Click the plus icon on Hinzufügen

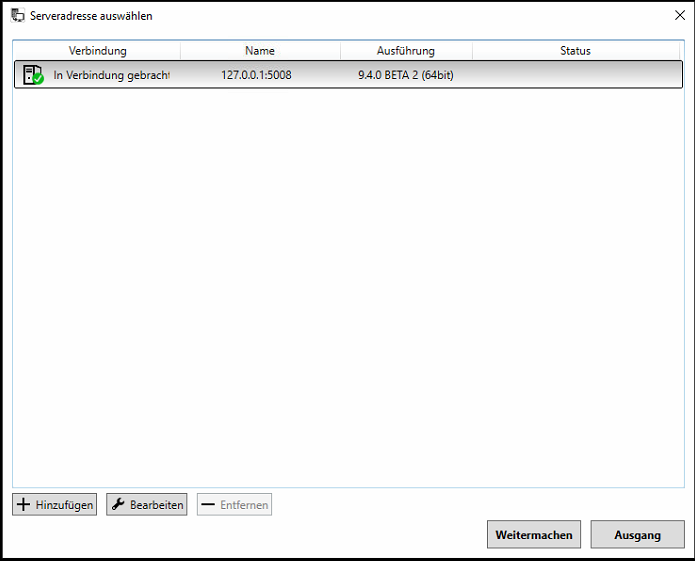24,505
